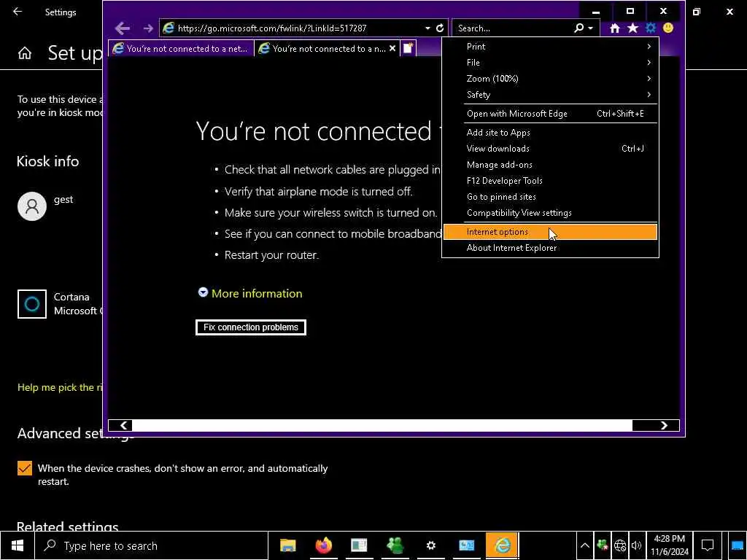Select Add site to Apps

click(550, 133)
